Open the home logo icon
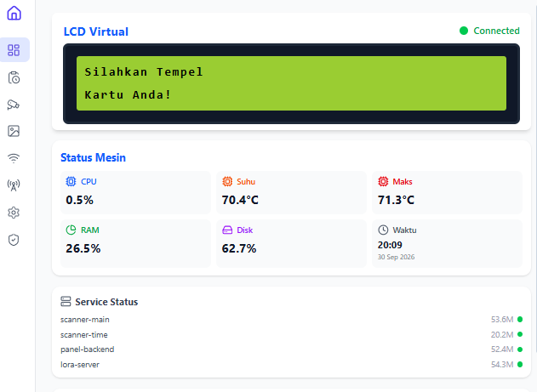 tap(14, 13)
